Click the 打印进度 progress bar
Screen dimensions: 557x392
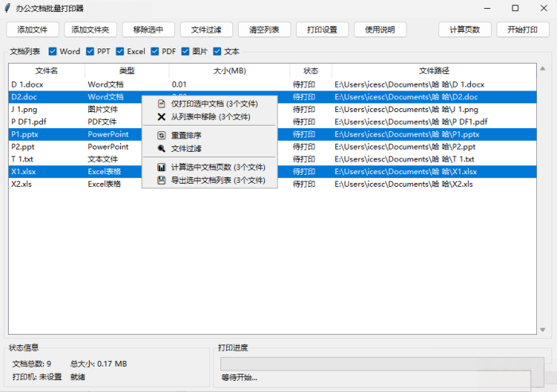click(383, 363)
